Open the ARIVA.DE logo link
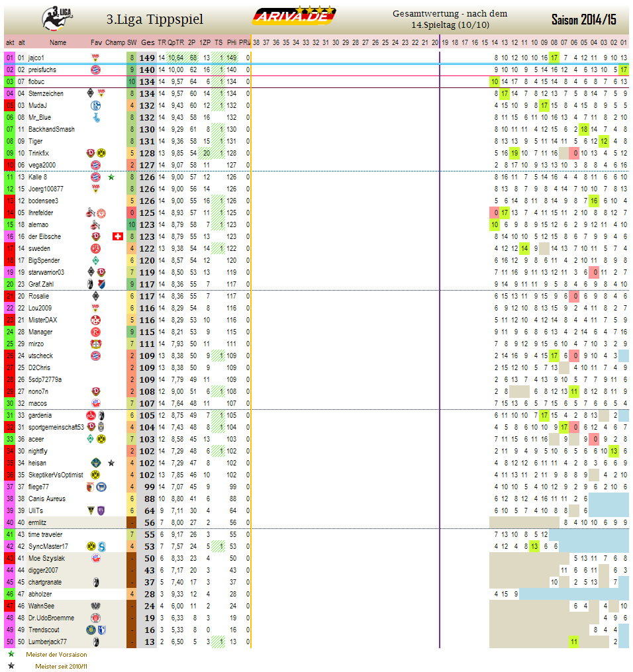Image resolution: width=633 pixels, height=672 pixels. tap(295, 17)
